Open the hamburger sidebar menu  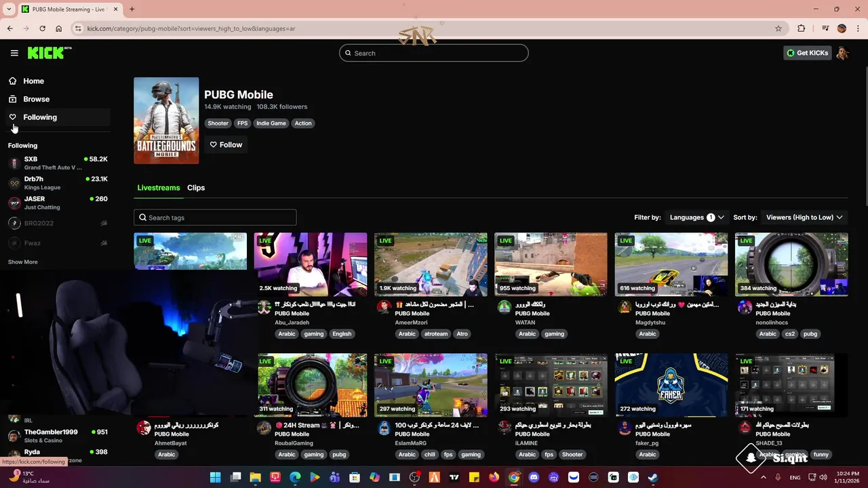[14, 53]
